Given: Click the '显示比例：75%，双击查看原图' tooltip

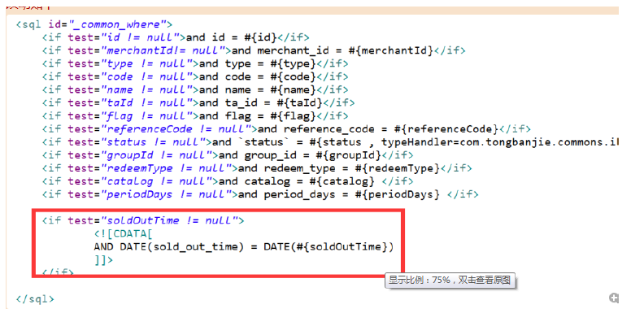Looking at the screenshot, I should [x=450, y=281].
